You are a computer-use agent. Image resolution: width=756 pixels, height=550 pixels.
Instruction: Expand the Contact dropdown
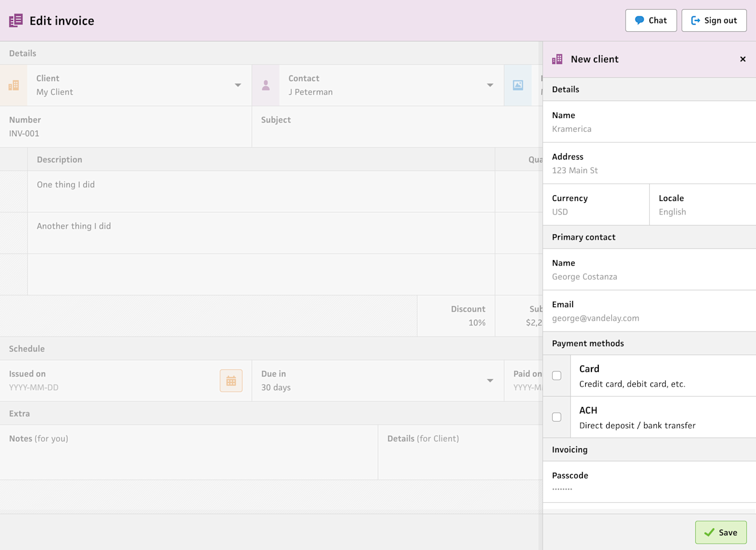tap(490, 85)
